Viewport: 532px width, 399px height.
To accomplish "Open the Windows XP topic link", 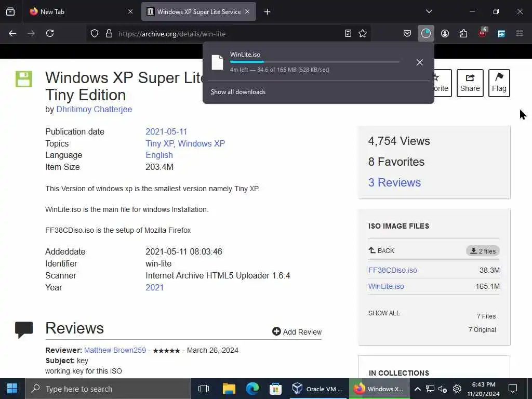I will (x=201, y=143).
